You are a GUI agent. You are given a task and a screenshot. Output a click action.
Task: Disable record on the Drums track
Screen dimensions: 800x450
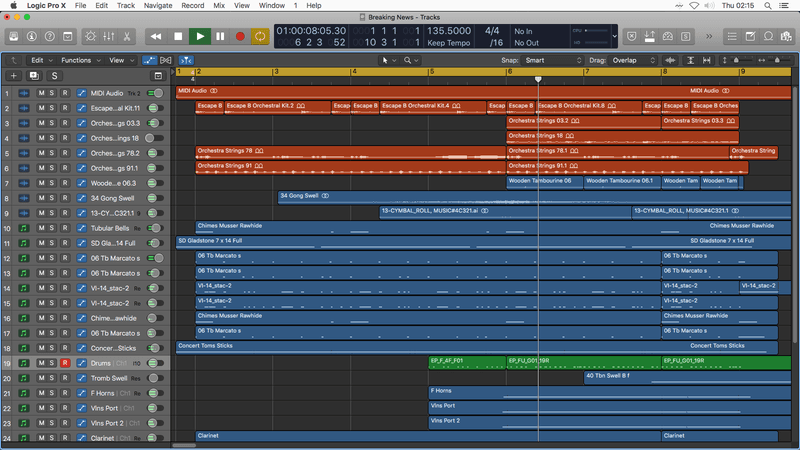[65, 363]
